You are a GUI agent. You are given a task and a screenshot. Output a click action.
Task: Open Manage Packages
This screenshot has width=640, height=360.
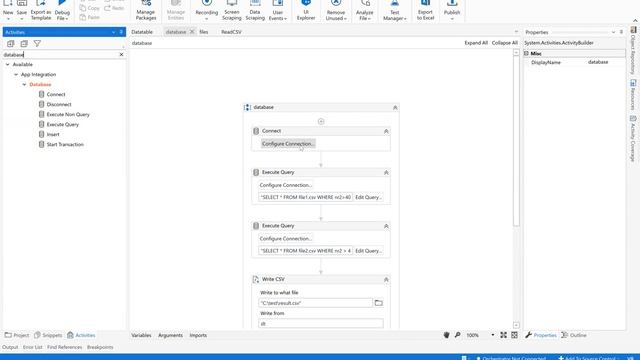click(146, 11)
